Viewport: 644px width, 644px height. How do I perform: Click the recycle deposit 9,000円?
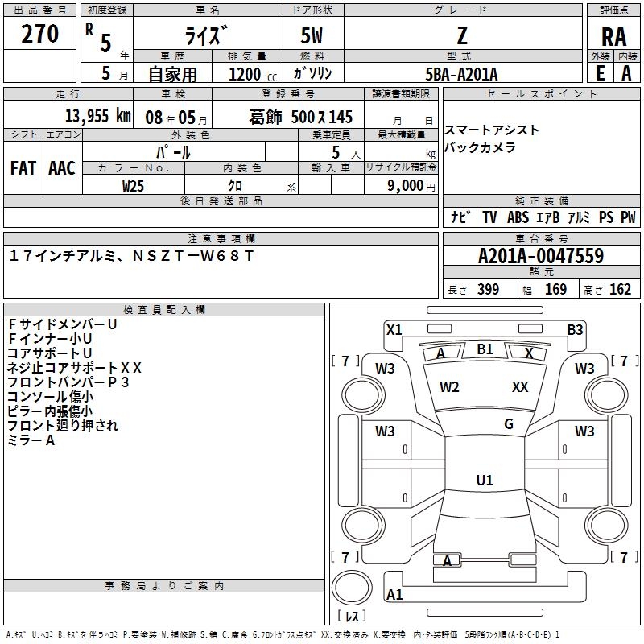[411, 186]
